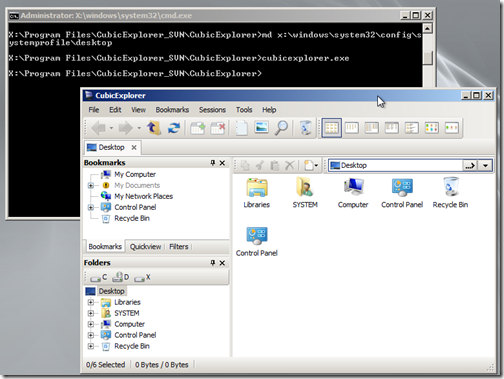Image resolution: width=504 pixels, height=379 pixels.
Task: Open the Forward history dropdown arrow
Action: point(139,128)
